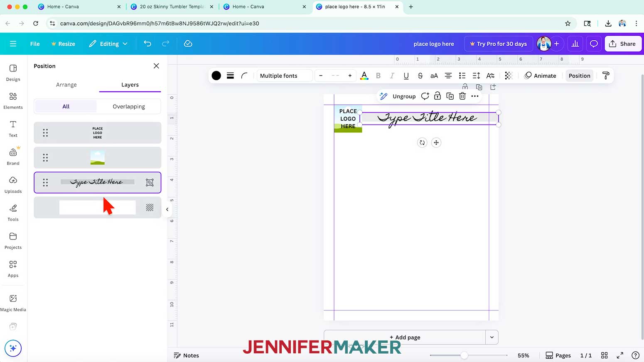Screen dimensions: 644x362
Task: Click the Resize button
Action: (x=63, y=44)
